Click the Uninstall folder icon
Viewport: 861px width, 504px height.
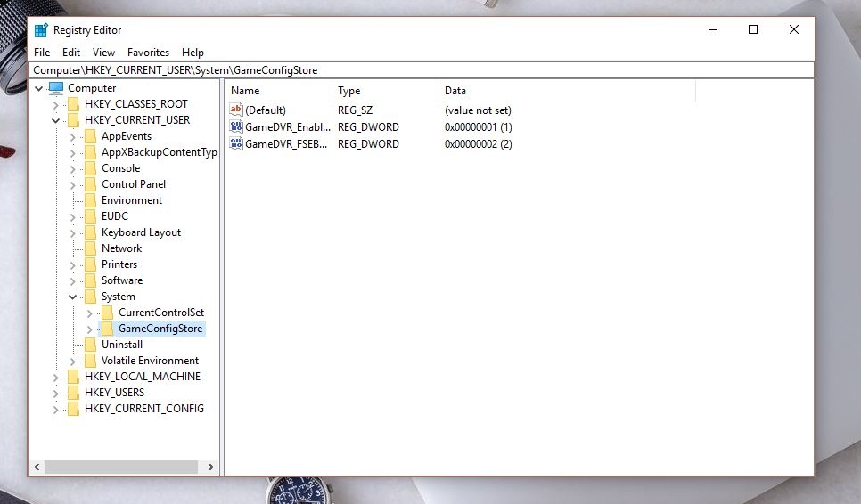90,345
